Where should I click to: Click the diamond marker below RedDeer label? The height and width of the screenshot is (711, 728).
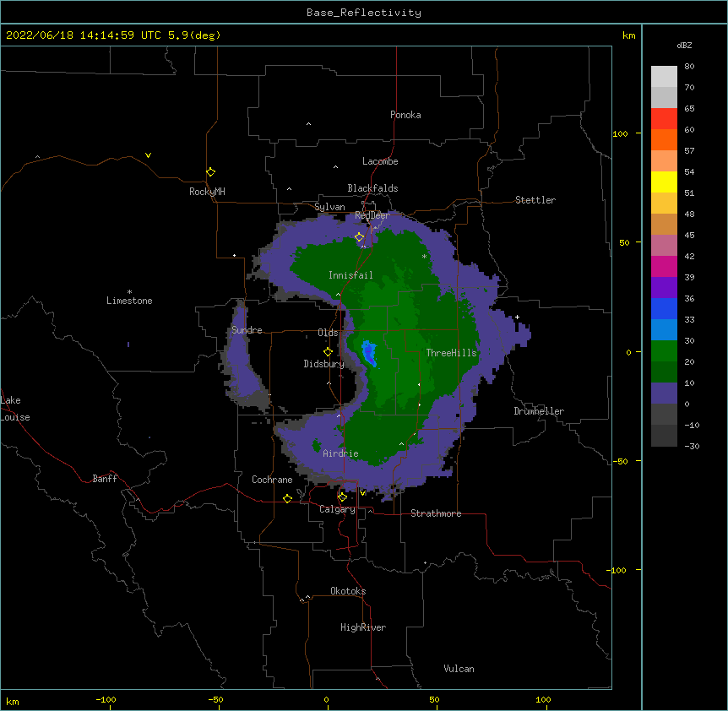359,237
